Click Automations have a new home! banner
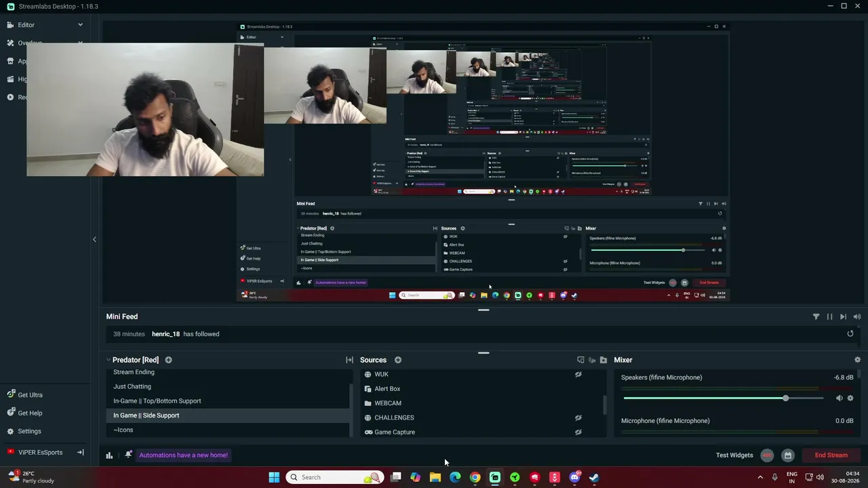The image size is (868, 488). [183, 455]
